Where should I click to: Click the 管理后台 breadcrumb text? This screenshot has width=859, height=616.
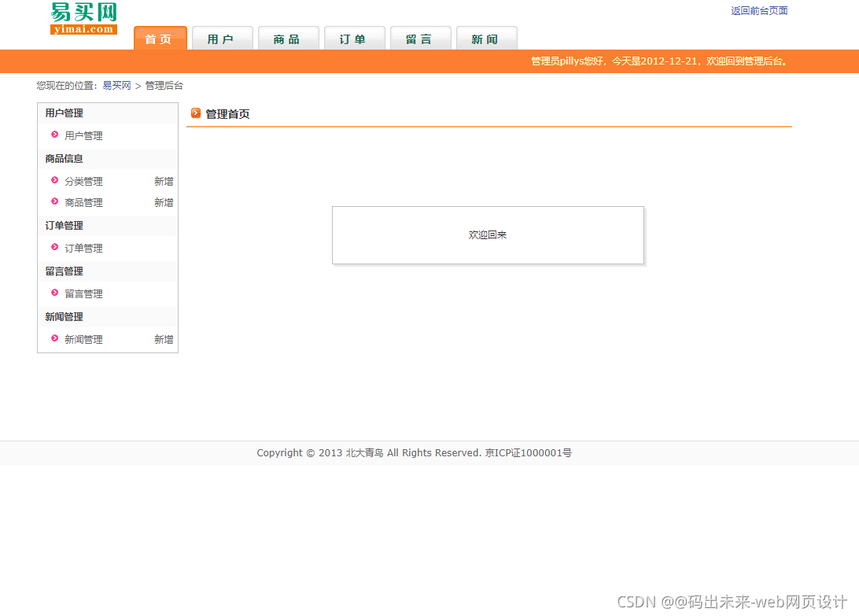pyautogui.click(x=164, y=86)
